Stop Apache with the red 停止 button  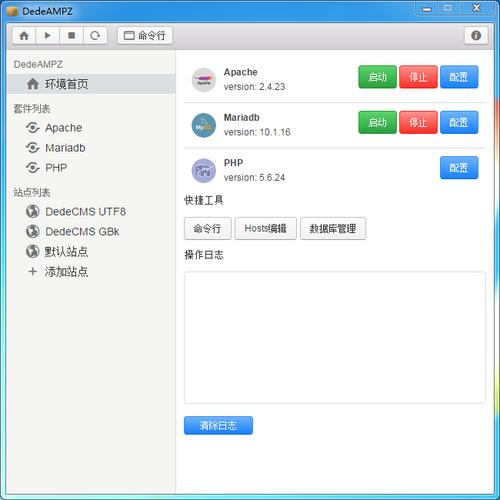(x=418, y=77)
